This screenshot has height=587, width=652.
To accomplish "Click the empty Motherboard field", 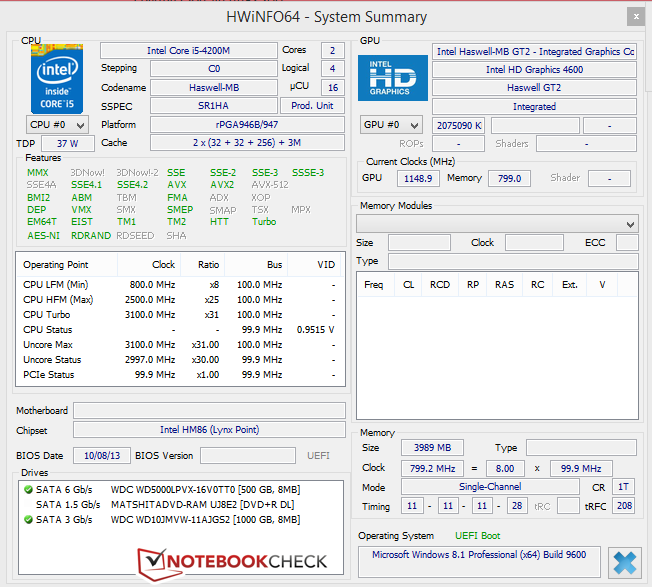I will (210, 410).
